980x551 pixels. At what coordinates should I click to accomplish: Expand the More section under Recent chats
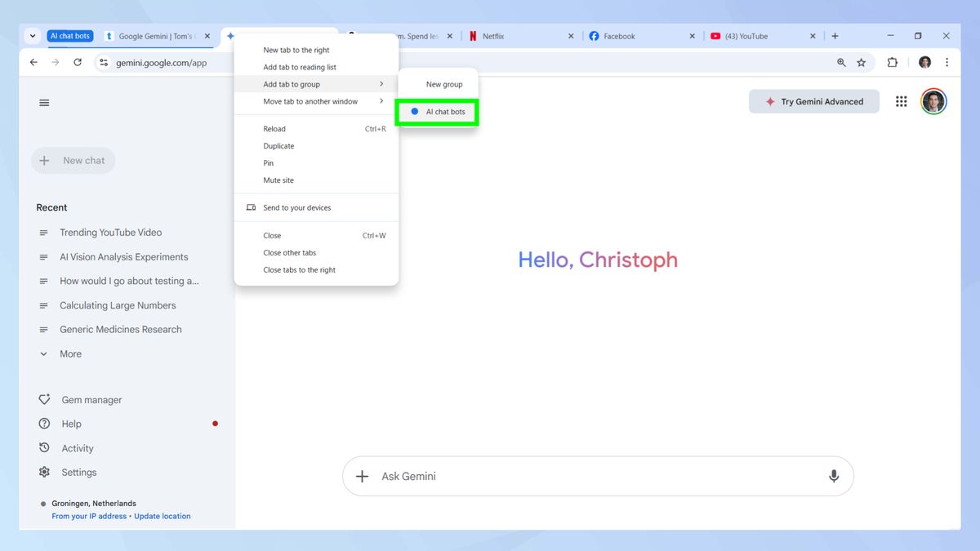(x=70, y=353)
